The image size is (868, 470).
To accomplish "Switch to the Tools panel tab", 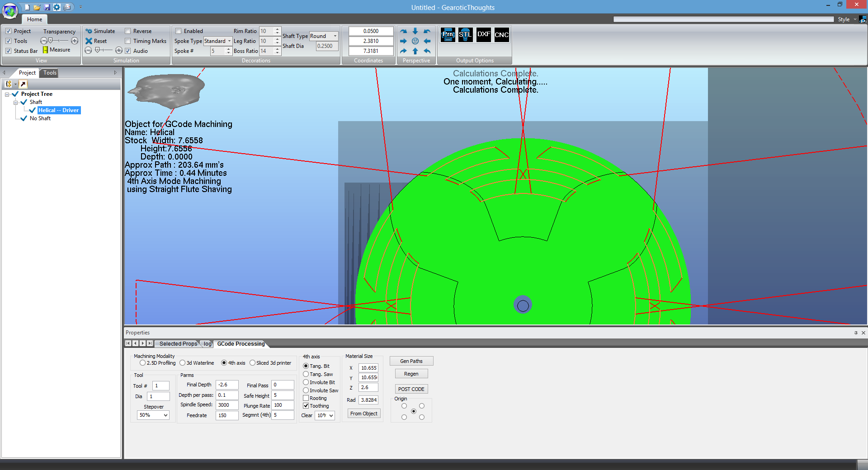I will click(x=50, y=73).
